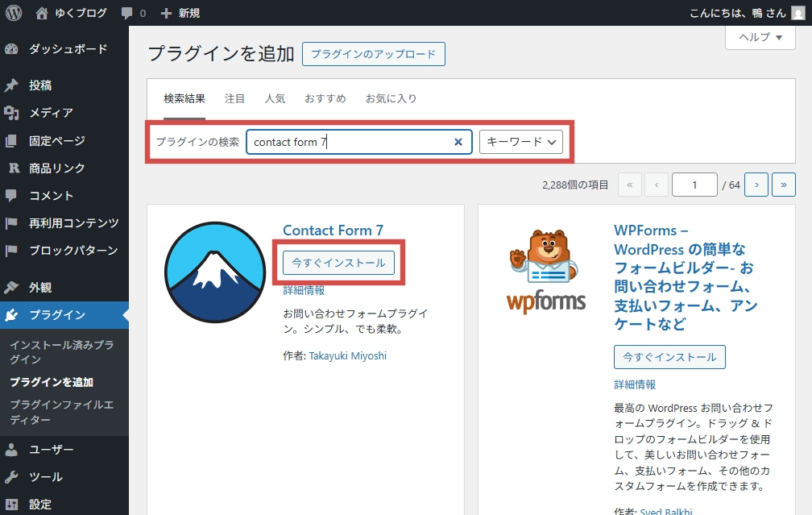
Task: Open the 投稿 menu label
Action: coord(40,85)
